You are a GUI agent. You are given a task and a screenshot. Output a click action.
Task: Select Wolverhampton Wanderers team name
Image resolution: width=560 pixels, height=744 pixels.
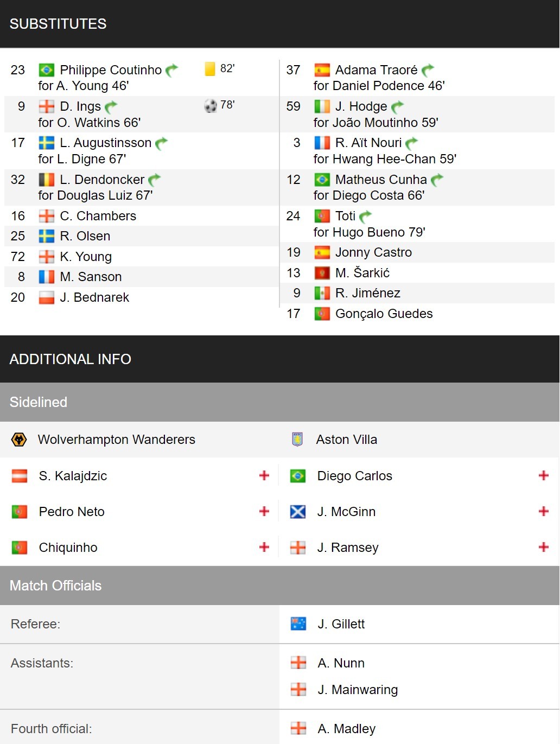117,440
